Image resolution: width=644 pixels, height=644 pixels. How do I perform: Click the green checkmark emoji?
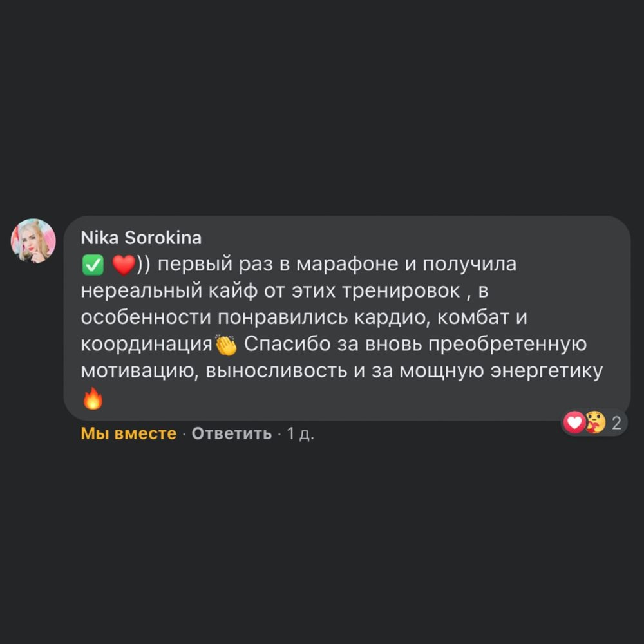[x=93, y=265]
